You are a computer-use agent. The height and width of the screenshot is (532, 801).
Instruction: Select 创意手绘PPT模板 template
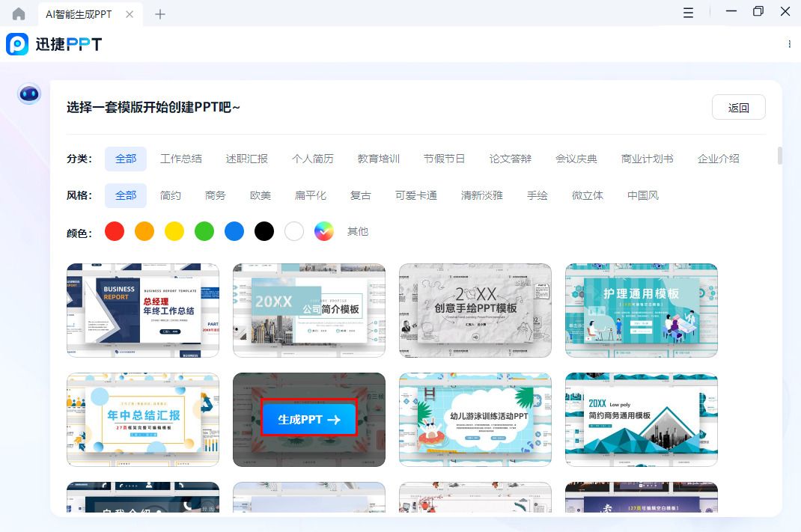click(x=475, y=311)
